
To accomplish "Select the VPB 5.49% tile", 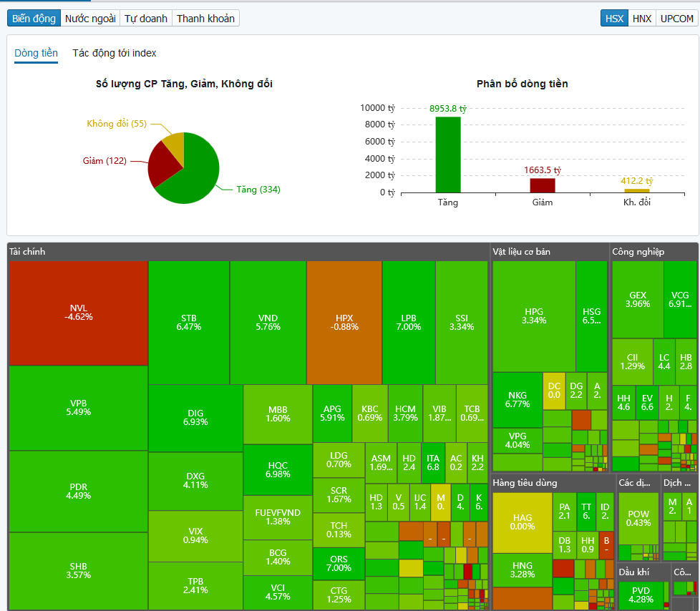I will tap(79, 408).
